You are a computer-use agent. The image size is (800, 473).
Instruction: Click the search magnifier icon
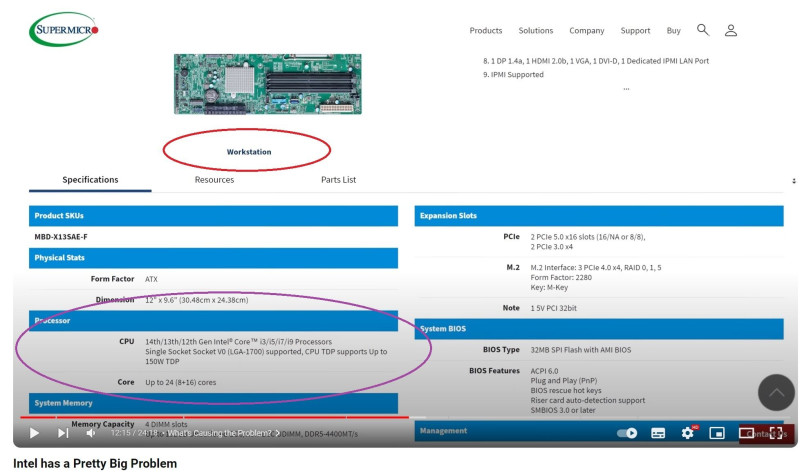coord(703,30)
